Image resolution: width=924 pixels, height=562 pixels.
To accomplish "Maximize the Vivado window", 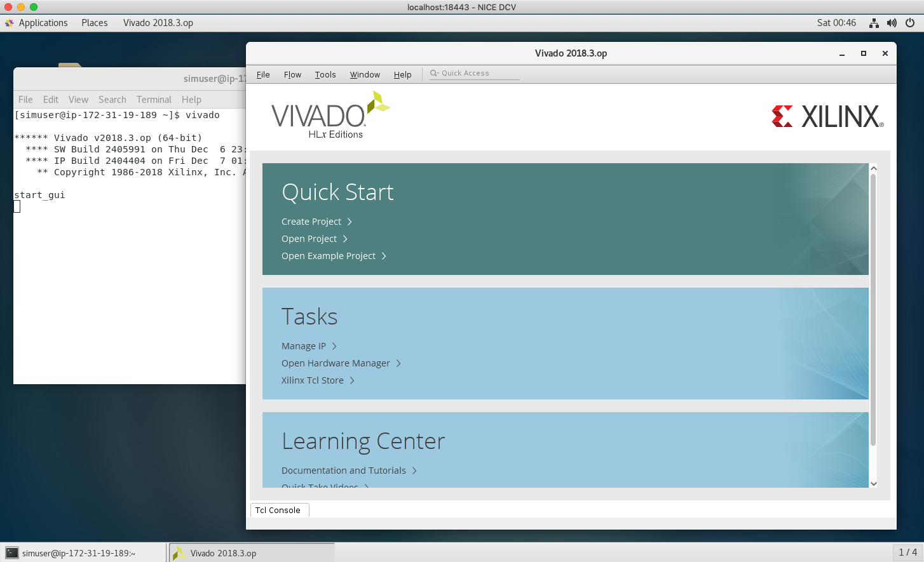I will coord(864,53).
